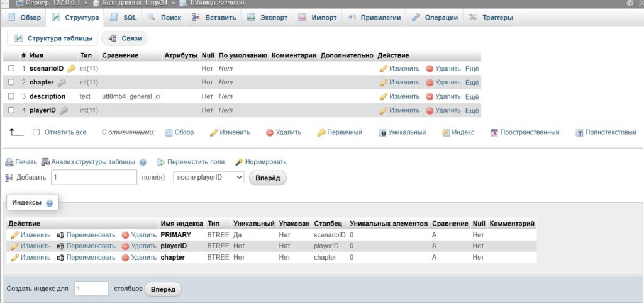
Task: Click Изменить for the scenarioID column
Action: 399,69
